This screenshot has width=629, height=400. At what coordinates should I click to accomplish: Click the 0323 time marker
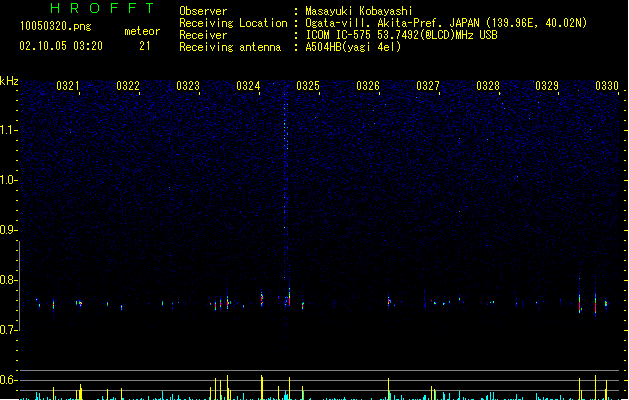click(x=188, y=86)
